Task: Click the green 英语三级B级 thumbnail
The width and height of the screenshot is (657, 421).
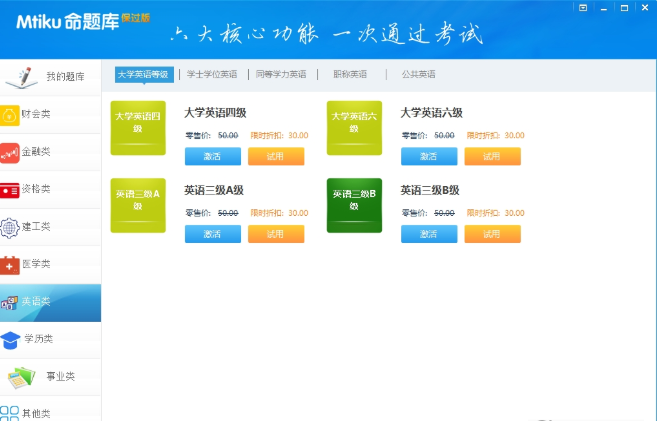Action: pos(354,205)
